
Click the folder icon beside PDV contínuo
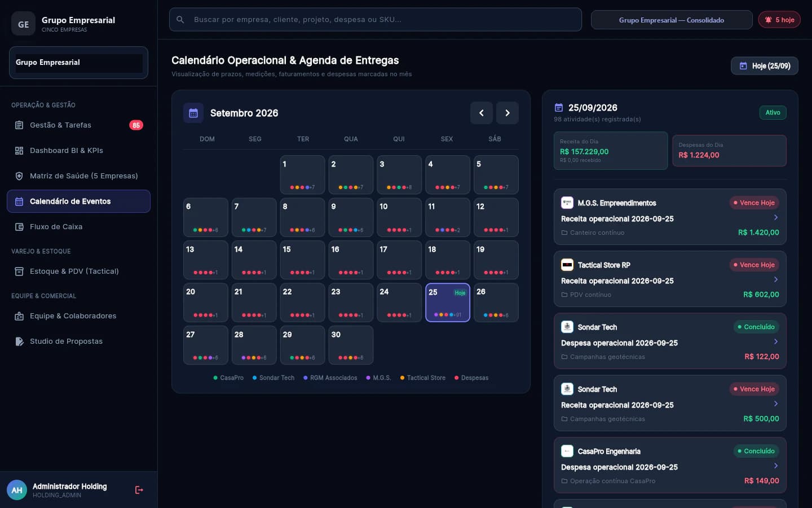pyautogui.click(x=564, y=295)
